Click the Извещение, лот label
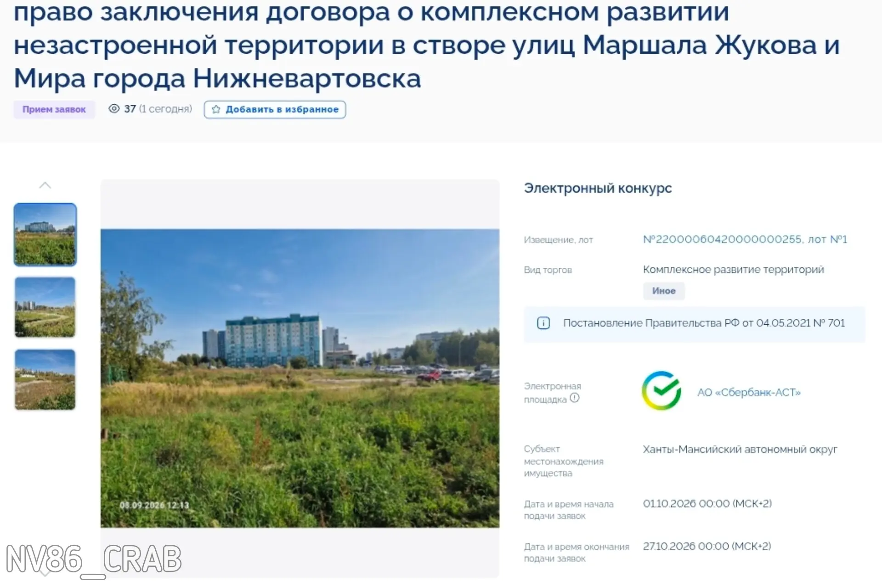The width and height of the screenshot is (882, 588). [558, 240]
